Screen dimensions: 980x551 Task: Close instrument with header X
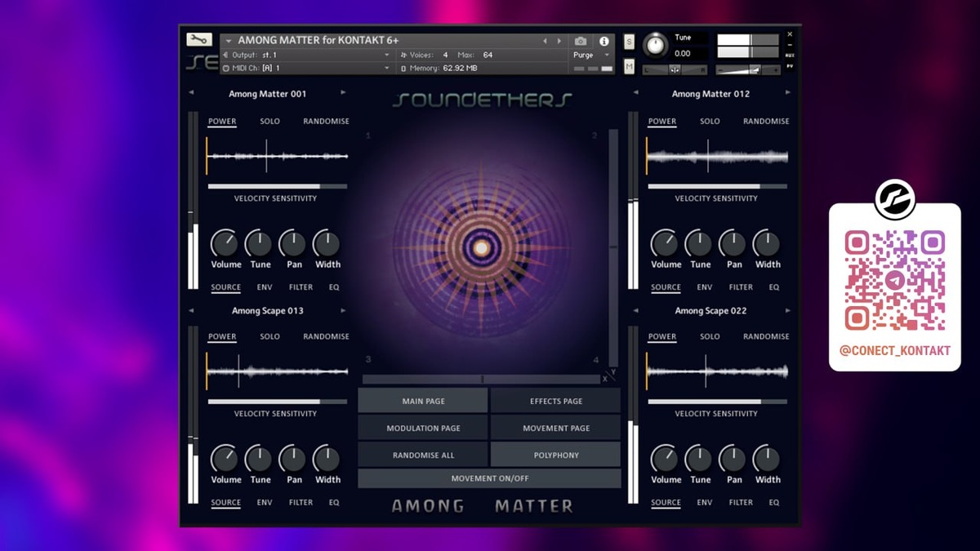coord(790,35)
